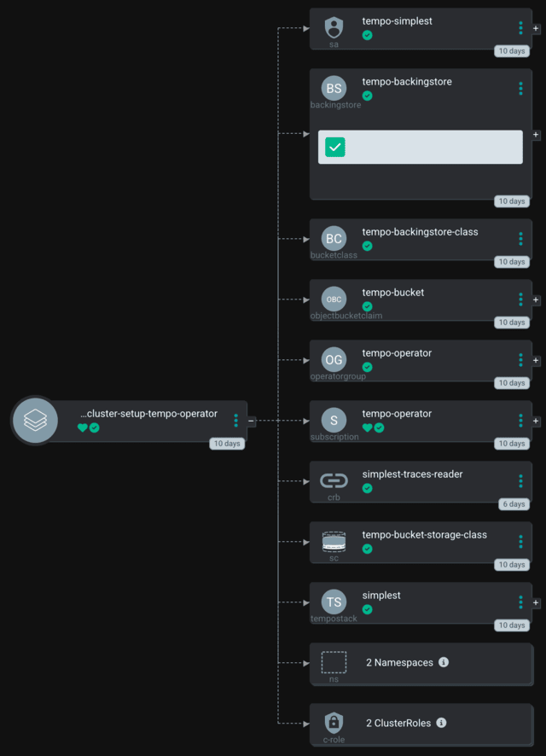Screen dimensions: 546x756
Task: Expand the tempo-operator subscription node using plus button
Action: click(x=536, y=422)
